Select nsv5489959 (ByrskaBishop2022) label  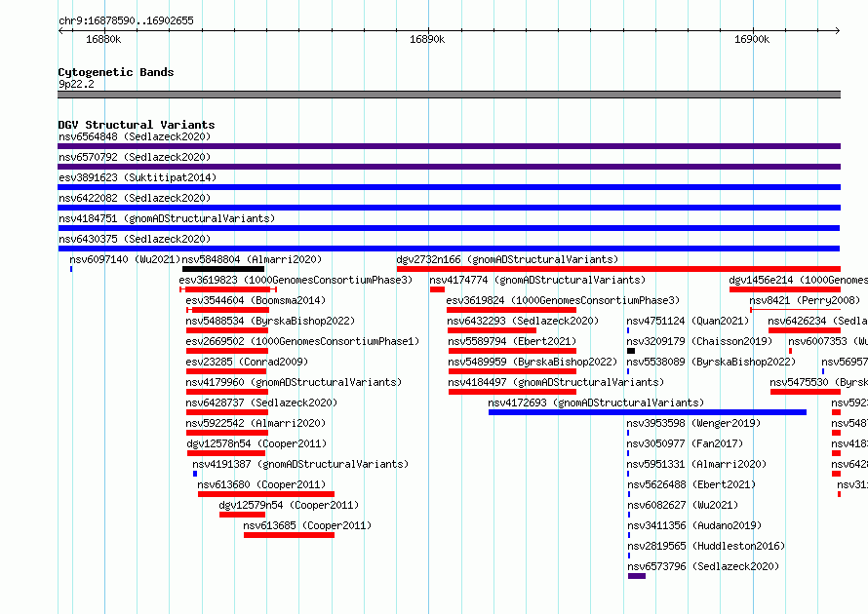(x=533, y=362)
